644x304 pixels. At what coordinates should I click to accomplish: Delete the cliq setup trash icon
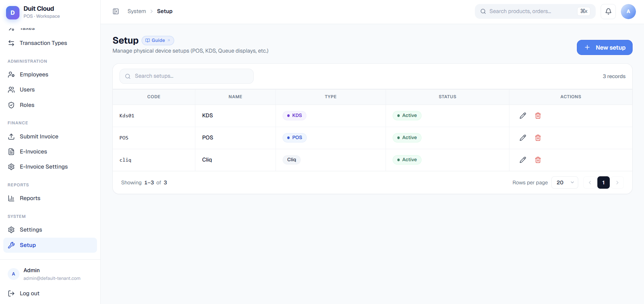tap(538, 160)
